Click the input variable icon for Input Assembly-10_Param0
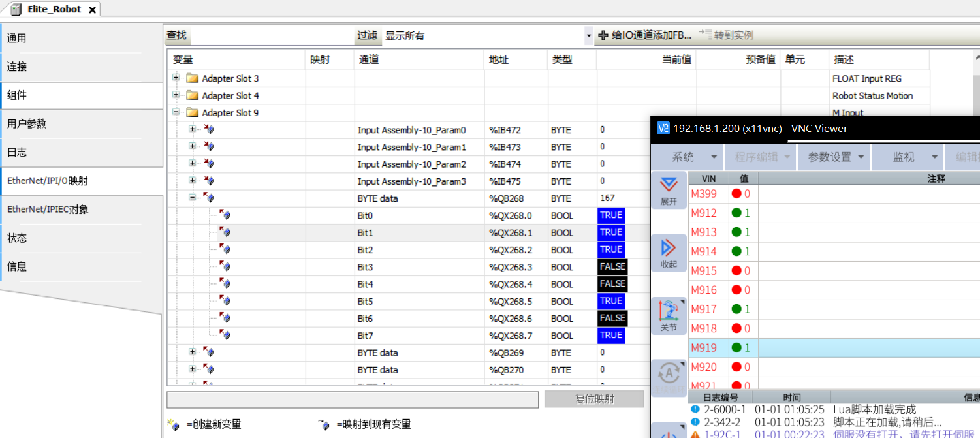This screenshot has height=438, width=980. point(210,130)
